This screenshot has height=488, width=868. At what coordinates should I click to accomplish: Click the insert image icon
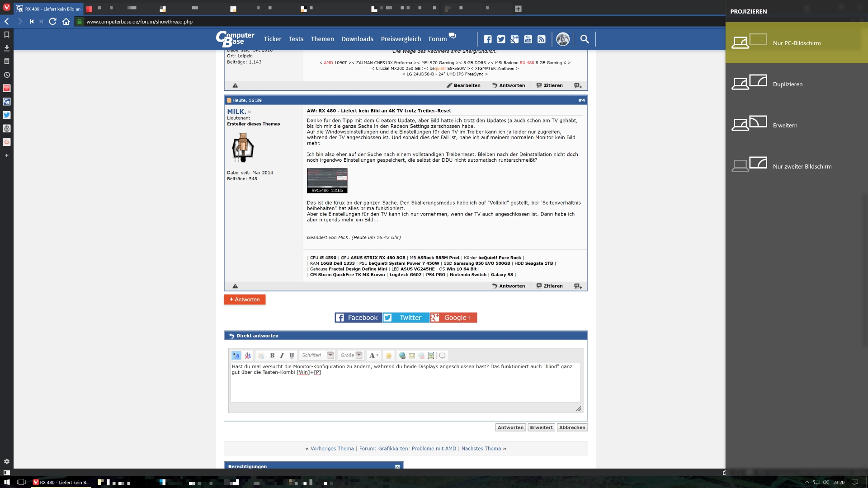(x=431, y=356)
